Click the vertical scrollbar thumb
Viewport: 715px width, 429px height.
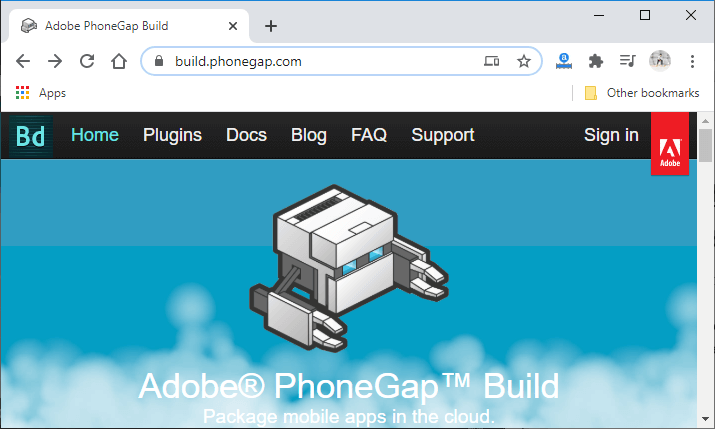[705, 145]
